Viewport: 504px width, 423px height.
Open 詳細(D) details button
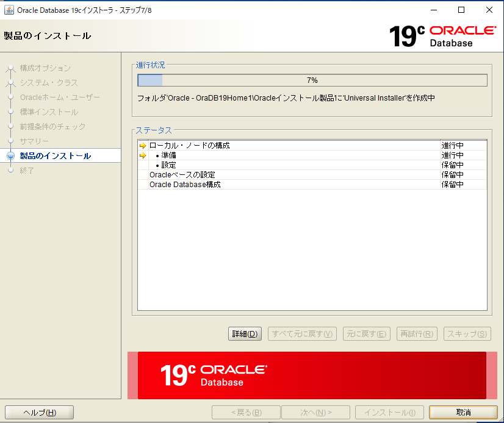[245, 334]
